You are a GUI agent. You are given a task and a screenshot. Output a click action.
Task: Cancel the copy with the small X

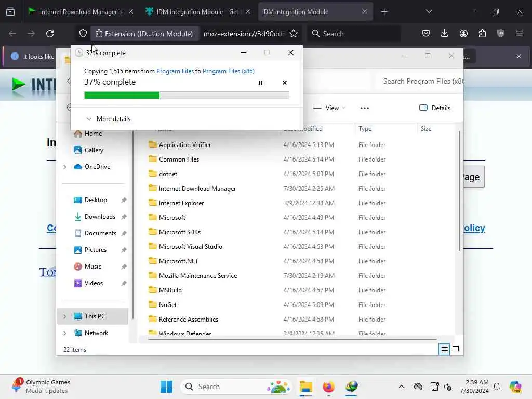click(285, 83)
